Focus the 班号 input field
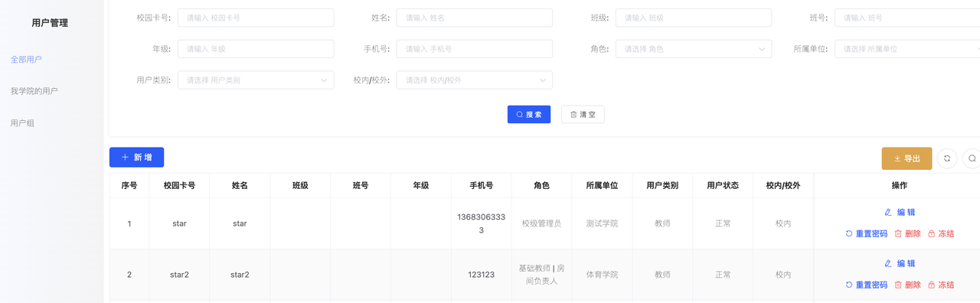980x303 pixels. click(x=907, y=18)
